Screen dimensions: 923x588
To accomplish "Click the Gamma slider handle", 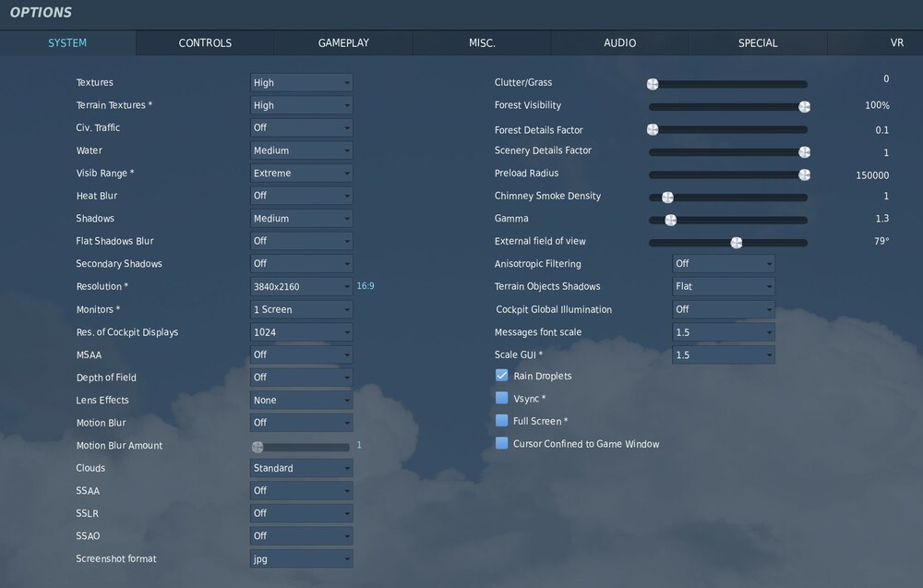I will click(x=670, y=220).
